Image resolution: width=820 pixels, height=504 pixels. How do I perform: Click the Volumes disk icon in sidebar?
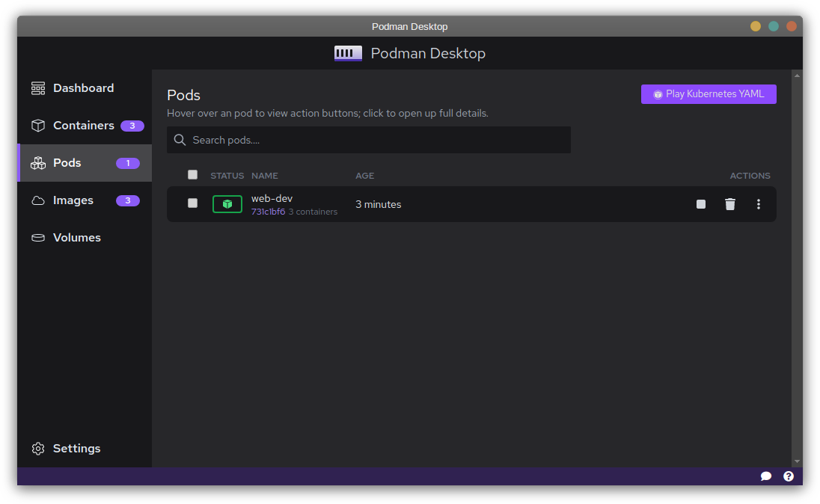pyautogui.click(x=38, y=238)
